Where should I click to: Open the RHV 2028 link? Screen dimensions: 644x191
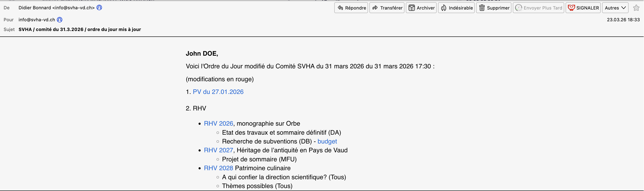218,168
